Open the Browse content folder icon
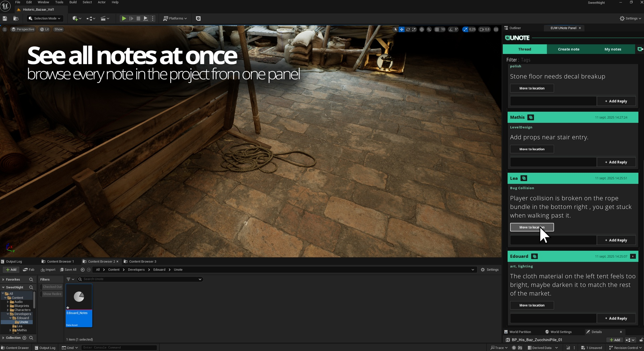Screen dimensions: 644x351 (16, 18)
